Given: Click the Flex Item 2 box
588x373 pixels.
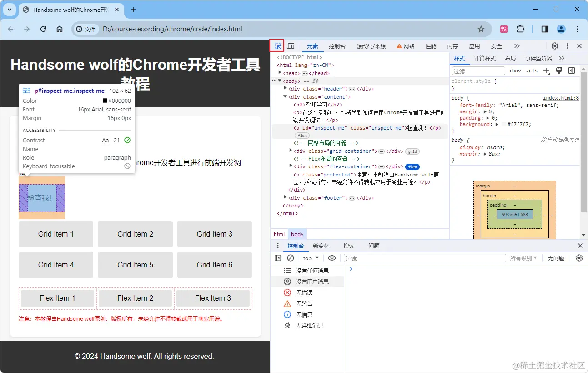Looking at the screenshot, I should (x=135, y=298).
